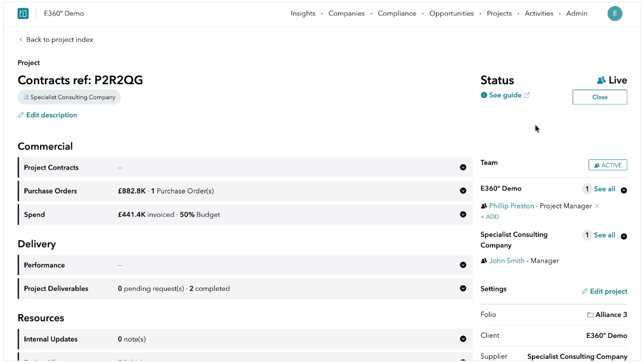Collapse the E360° Demo team list

click(624, 190)
